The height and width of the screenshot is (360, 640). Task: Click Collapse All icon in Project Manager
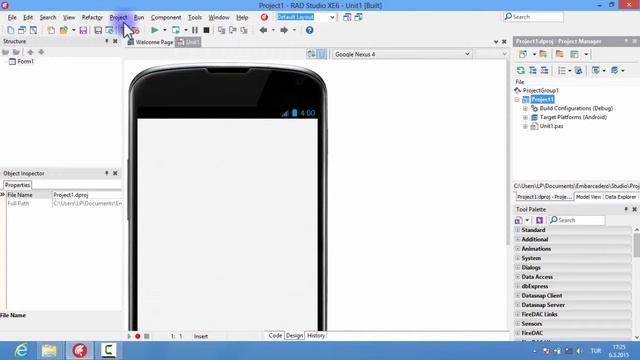[544, 71]
